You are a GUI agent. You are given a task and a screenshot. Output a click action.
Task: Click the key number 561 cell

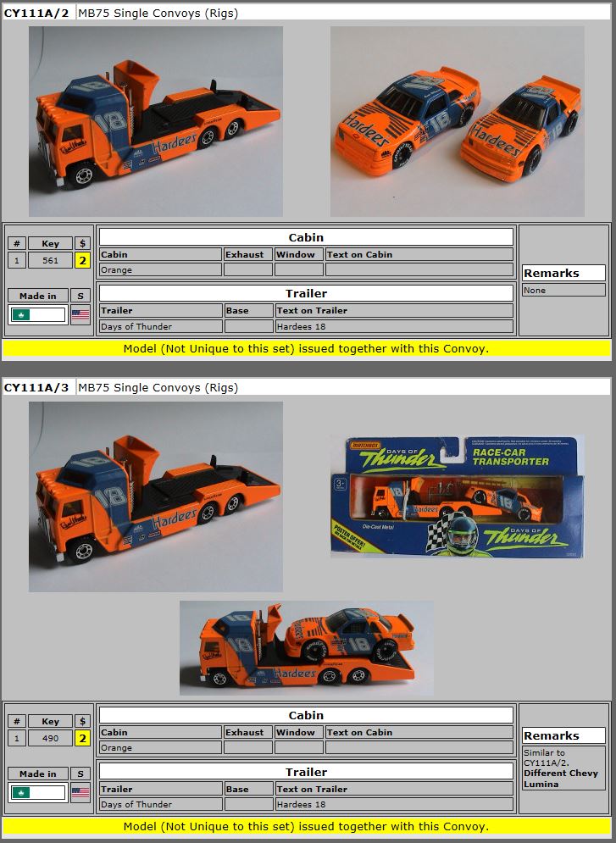tap(51, 260)
